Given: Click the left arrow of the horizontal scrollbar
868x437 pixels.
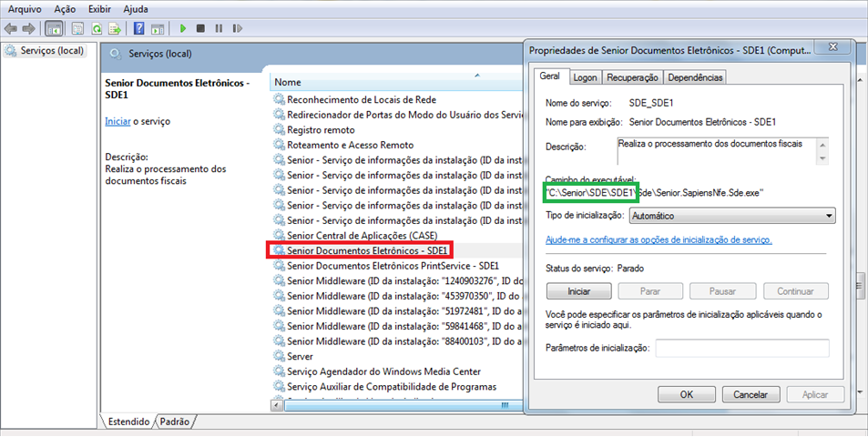Looking at the screenshot, I should 277,405.
